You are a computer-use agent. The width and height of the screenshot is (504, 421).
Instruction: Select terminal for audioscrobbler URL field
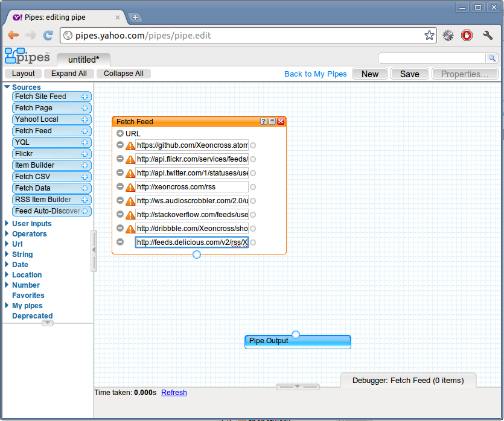point(253,201)
